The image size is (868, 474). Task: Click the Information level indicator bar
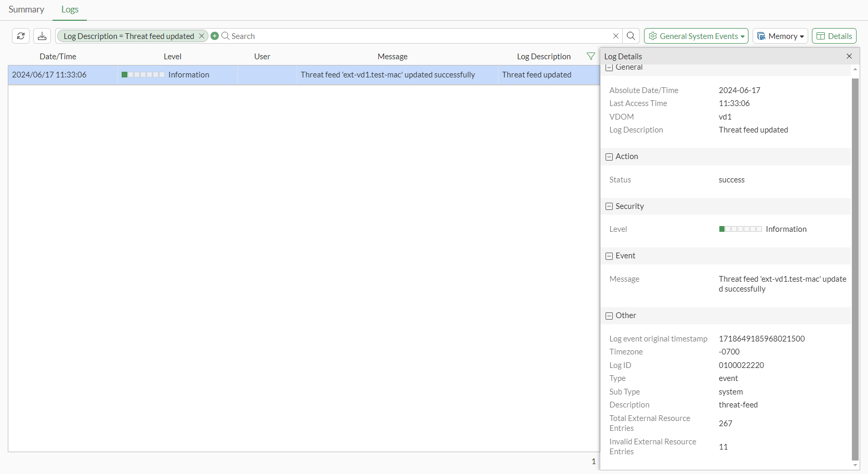[x=142, y=74]
